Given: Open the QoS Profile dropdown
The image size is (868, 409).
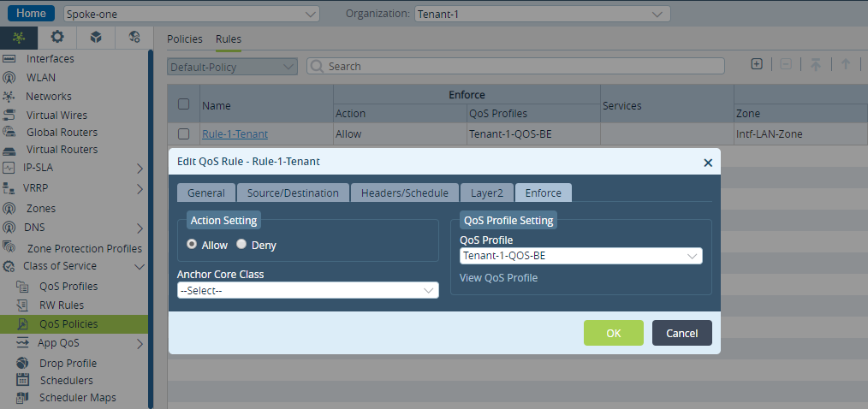Looking at the screenshot, I should [x=580, y=256].
